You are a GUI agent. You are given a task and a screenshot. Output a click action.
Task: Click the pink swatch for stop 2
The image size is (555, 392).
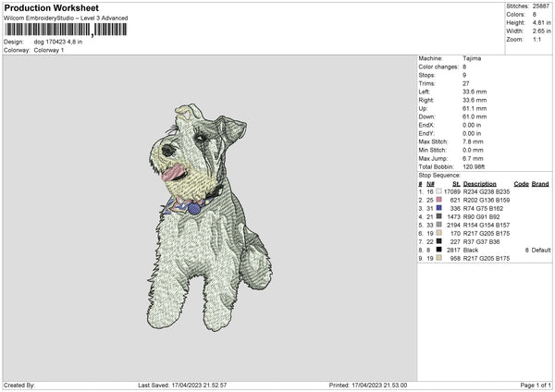438,200
